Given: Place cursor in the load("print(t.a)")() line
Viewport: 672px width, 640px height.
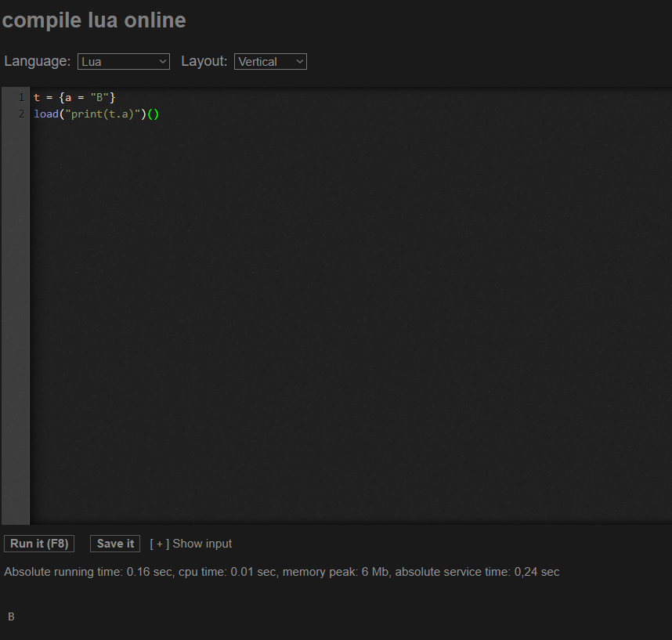Looking at the screenshot, I should pos(96,114).
